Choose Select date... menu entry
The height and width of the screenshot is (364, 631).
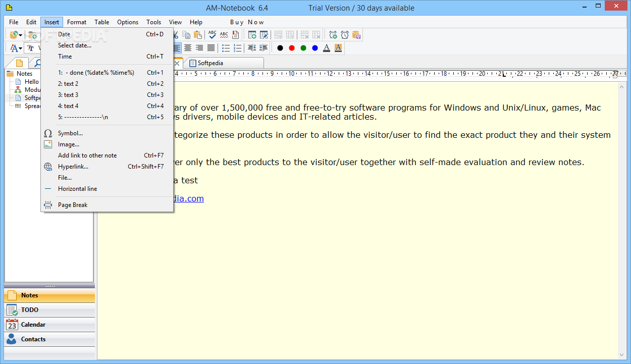click(x=107, y=45)
